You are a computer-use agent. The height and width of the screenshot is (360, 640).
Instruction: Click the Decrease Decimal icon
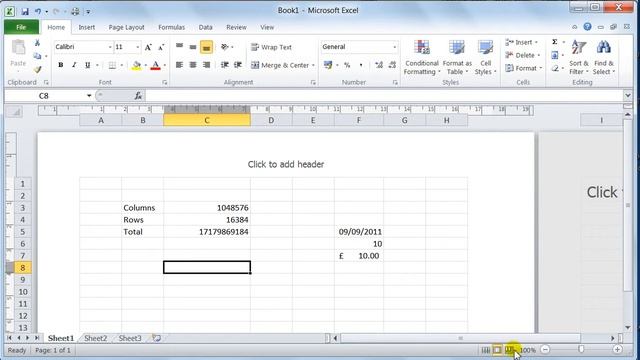click(392, 65)
